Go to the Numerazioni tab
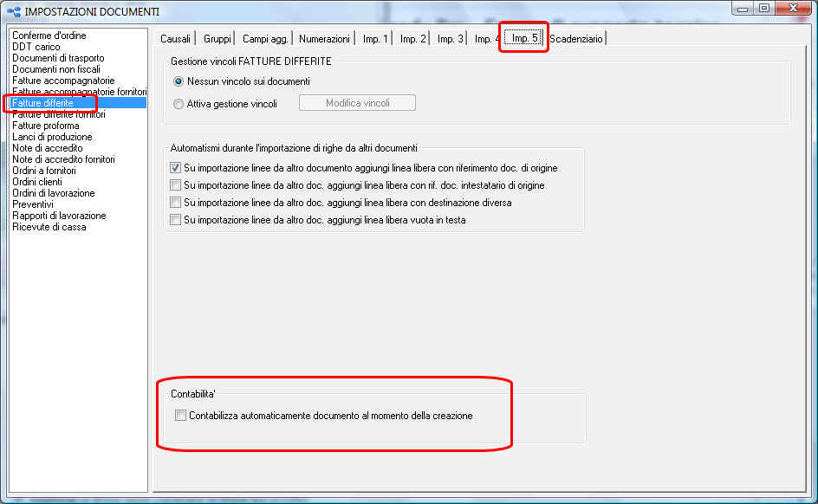This screenshot has height=504, width=818. (324, 39)
